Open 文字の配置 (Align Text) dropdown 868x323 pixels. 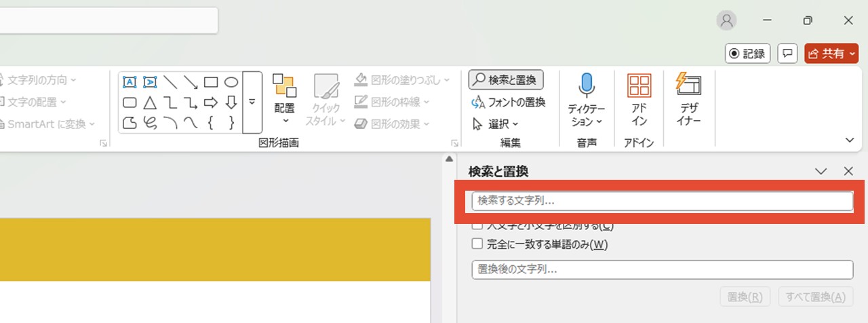click(34, 102)
